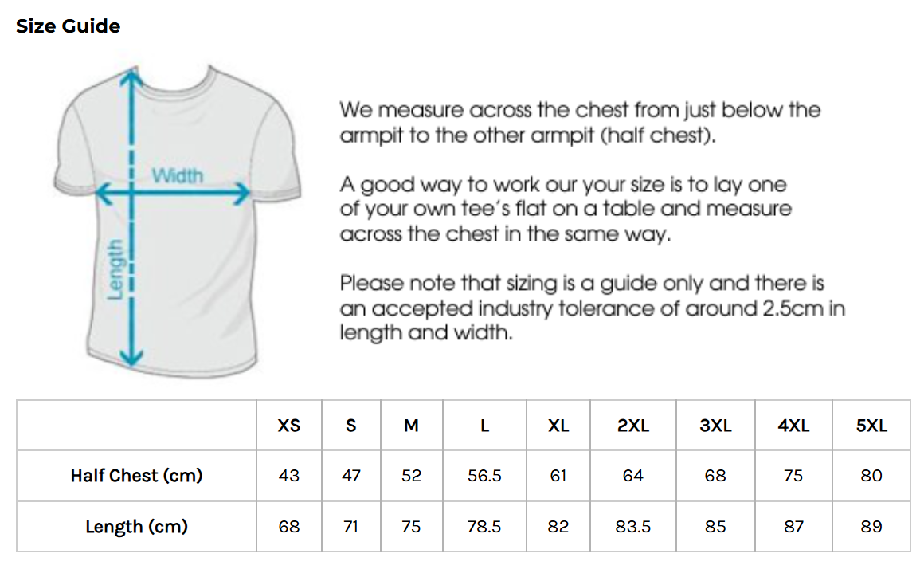Select the 2XL column header
Image resolution: width=924 pixels, height=565 pixels.
click(x=633, y=426)
